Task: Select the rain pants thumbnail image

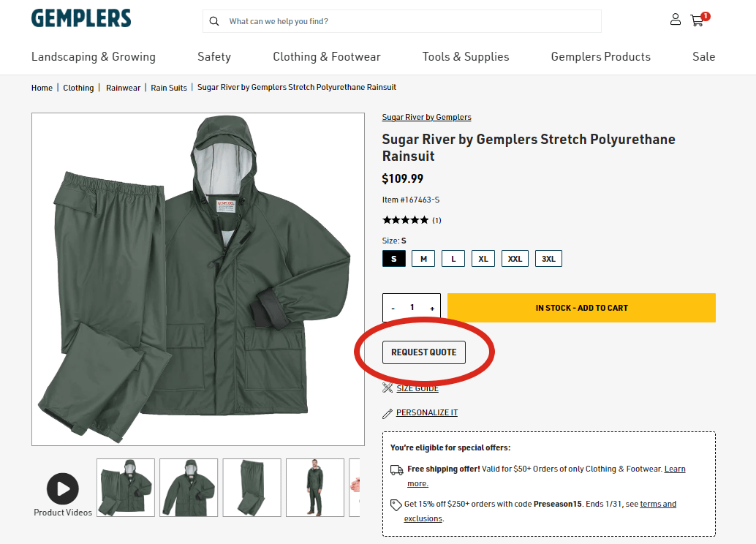Action: pos(252,487)
